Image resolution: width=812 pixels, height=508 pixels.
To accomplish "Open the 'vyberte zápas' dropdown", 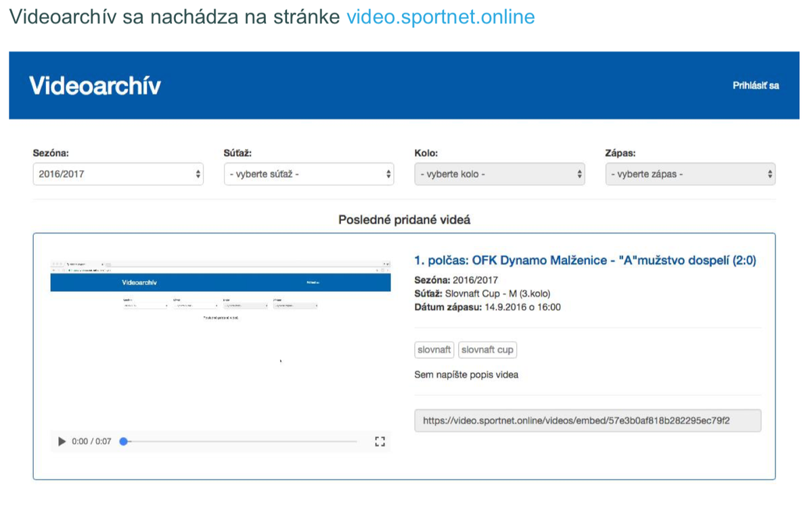I will pos(691,174).
